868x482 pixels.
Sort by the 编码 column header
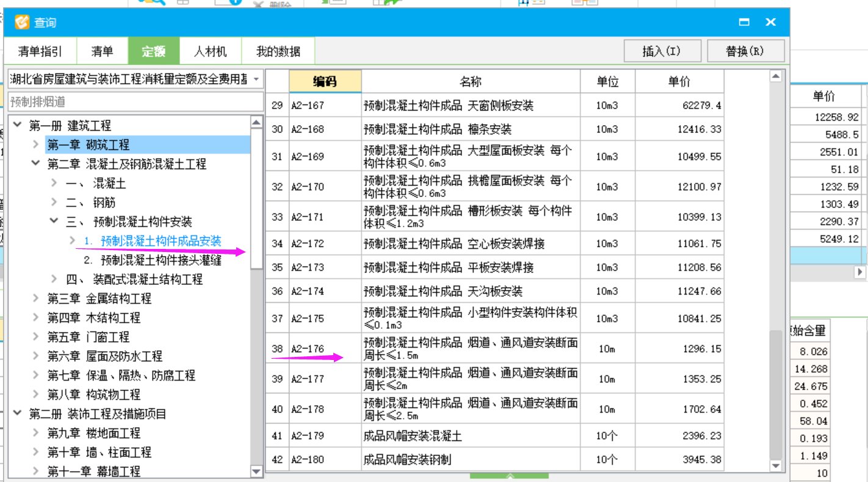[x=325, y=82]
